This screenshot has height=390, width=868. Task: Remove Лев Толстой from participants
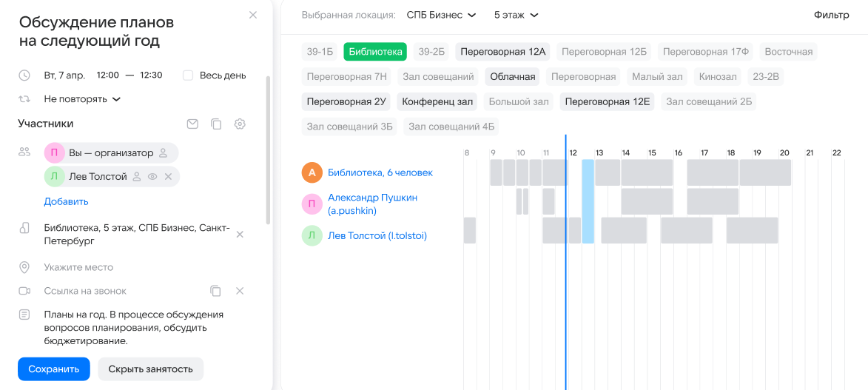(x=168, y=177)
